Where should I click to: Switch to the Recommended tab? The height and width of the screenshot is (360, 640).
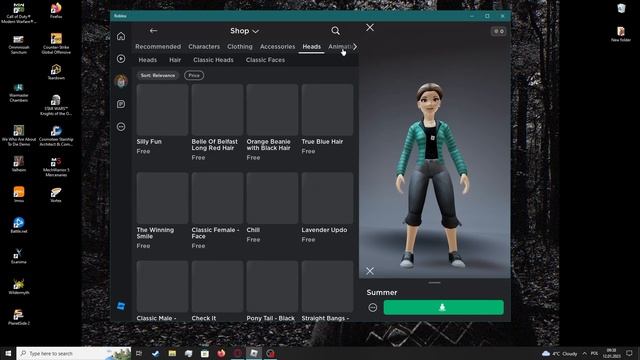pyautogui.click(x=158, y=47)
